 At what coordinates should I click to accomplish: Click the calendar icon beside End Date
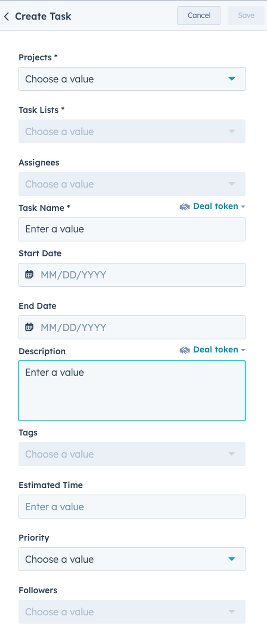tap(30, 327)
